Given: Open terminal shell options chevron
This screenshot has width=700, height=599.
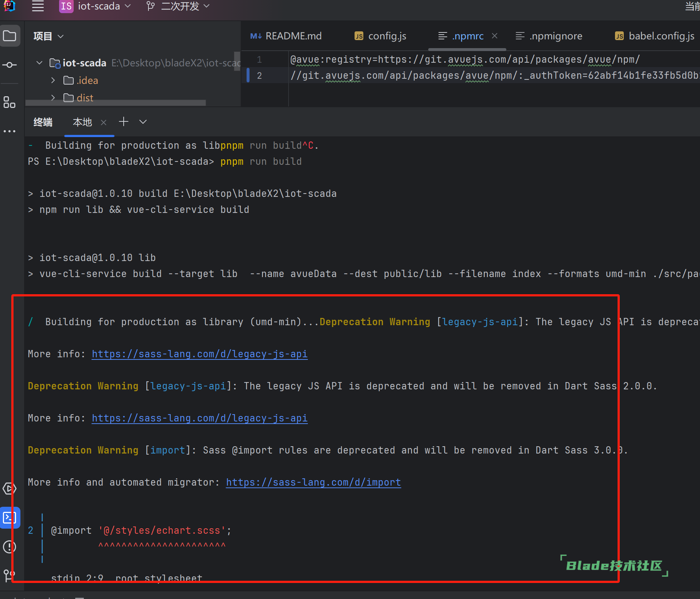Looking at the screenshot, I should [x=143, y=122].
